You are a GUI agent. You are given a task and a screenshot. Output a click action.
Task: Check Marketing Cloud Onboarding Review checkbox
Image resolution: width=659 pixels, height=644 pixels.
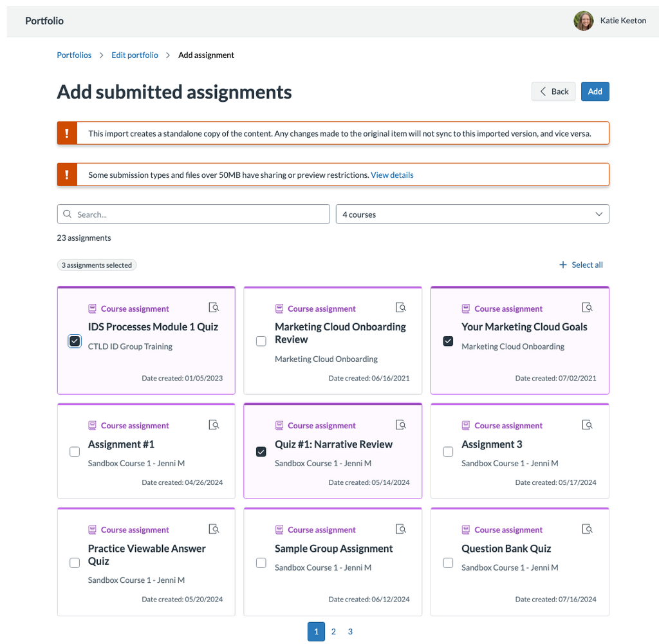(x=261, y=341)
